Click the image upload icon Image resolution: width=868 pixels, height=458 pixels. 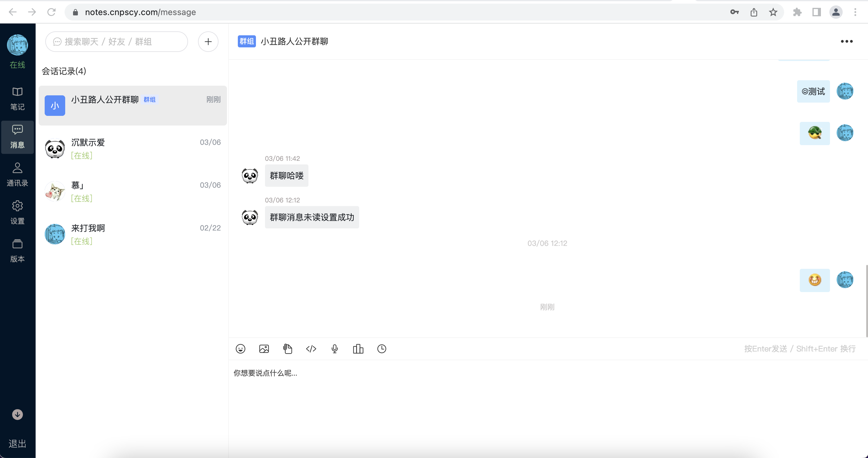264,348
